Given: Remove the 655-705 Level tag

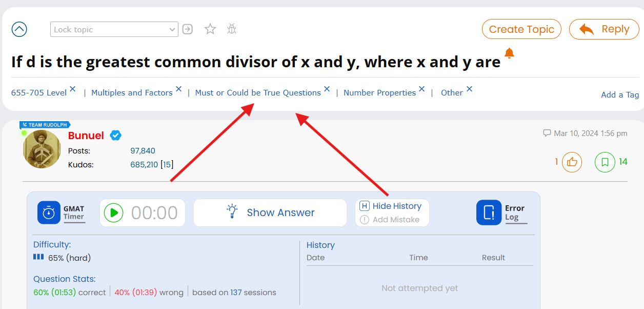Looking at the screenshot, I should (73, 89).
